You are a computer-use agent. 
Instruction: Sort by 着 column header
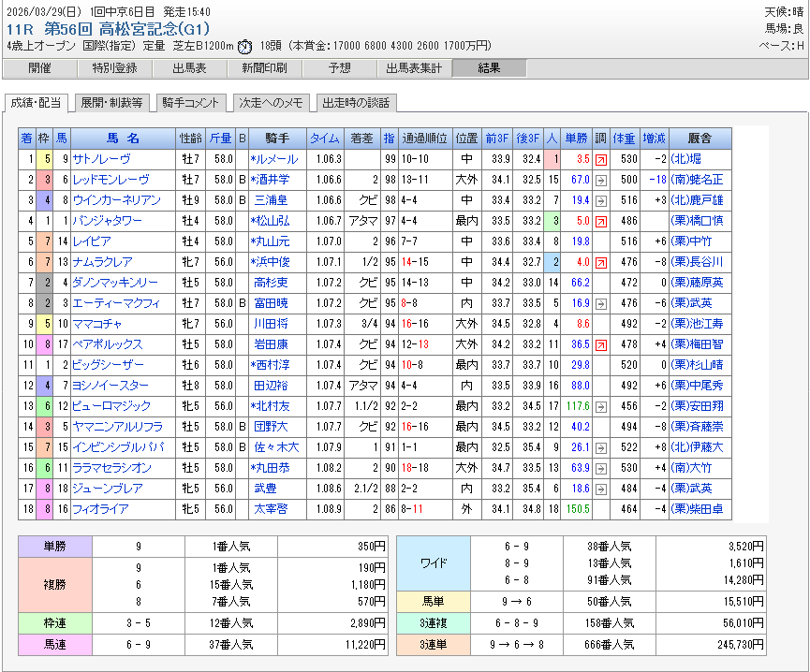27,139
